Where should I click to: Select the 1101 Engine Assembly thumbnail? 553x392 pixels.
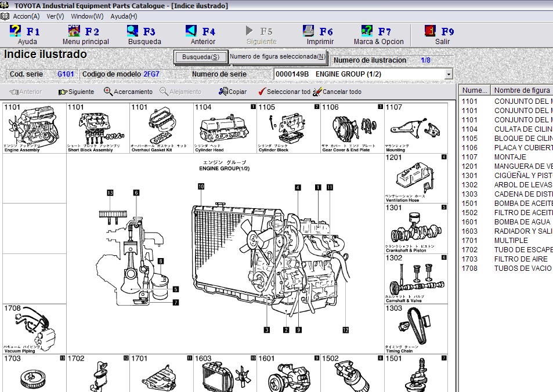point(34,128)
